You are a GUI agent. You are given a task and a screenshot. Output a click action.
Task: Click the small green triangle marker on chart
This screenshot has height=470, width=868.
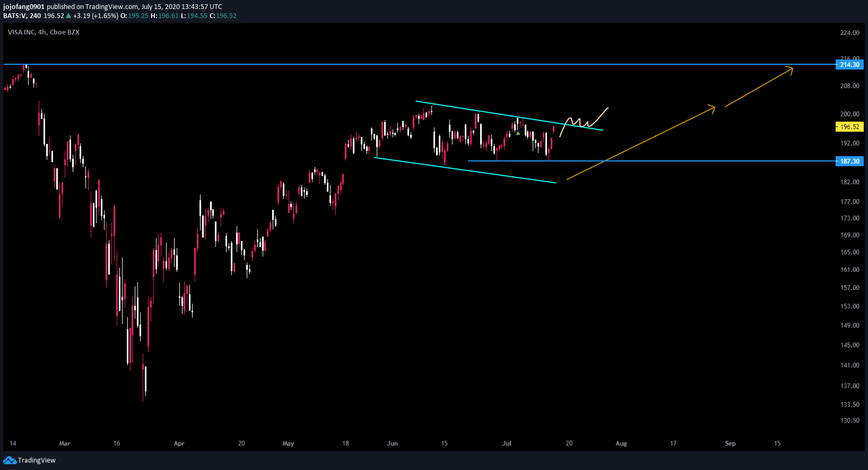pos(518,133)
